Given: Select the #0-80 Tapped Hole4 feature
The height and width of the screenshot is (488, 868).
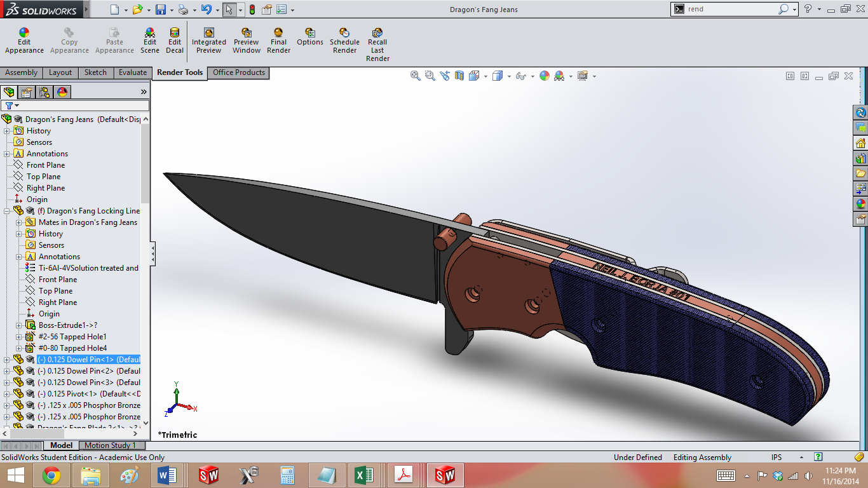Looking at the screenshot, I should pyautogui.click(x=72, y=348).
